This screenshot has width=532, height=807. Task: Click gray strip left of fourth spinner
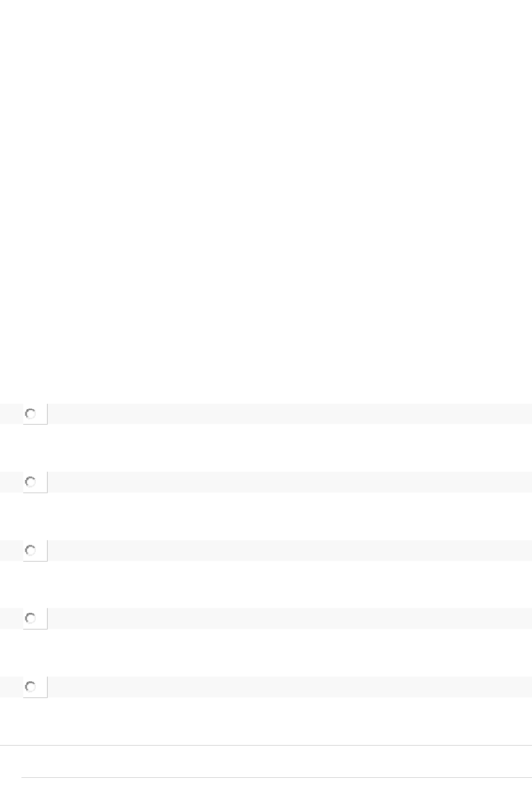pos(11,619)
